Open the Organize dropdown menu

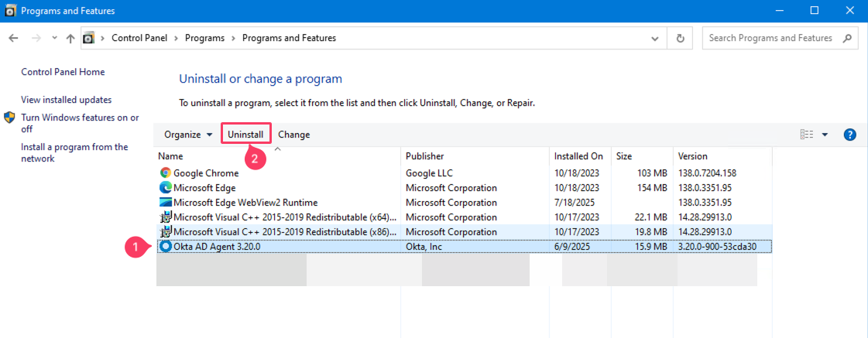point(188,135)
